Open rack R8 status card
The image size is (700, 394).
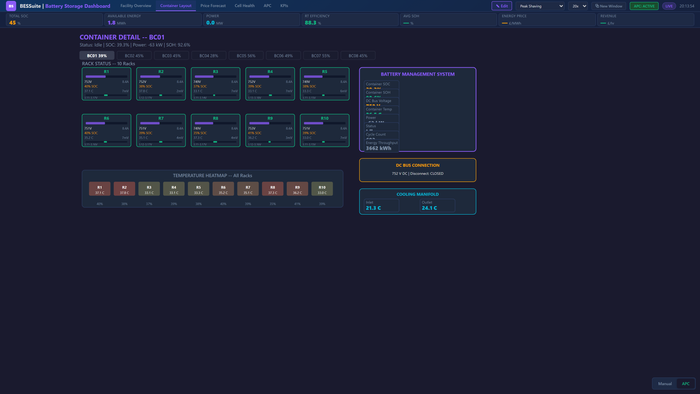(x=216, y=130)
